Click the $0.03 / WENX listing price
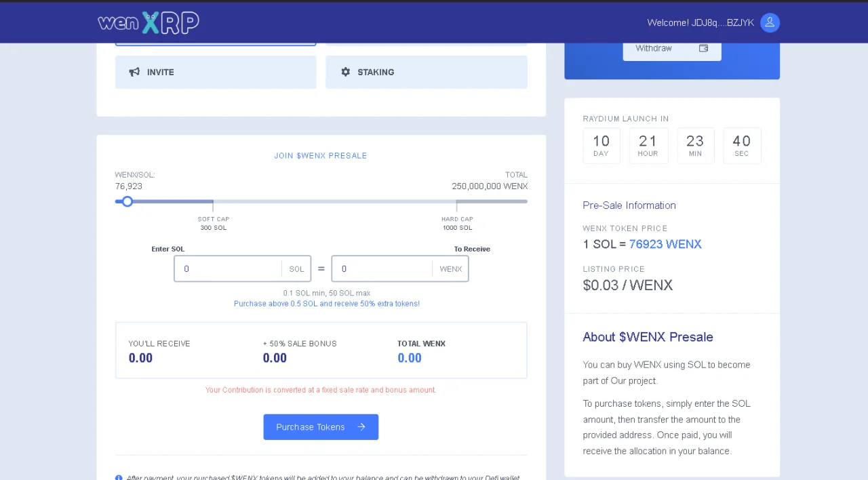Screen dimensions: 868x480 628,285
